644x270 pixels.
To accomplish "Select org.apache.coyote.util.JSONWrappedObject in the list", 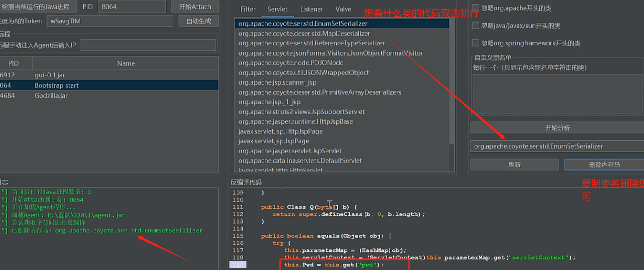I will (342, 72).
